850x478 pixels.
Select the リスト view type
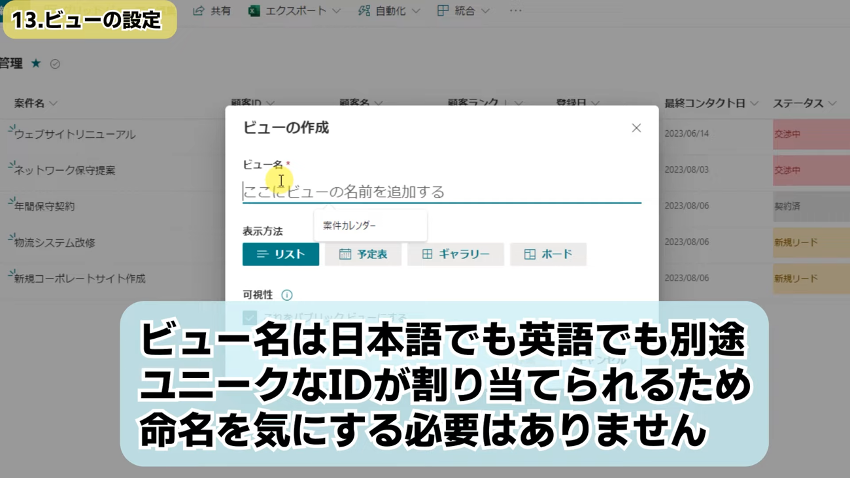(x=280, y=254)
